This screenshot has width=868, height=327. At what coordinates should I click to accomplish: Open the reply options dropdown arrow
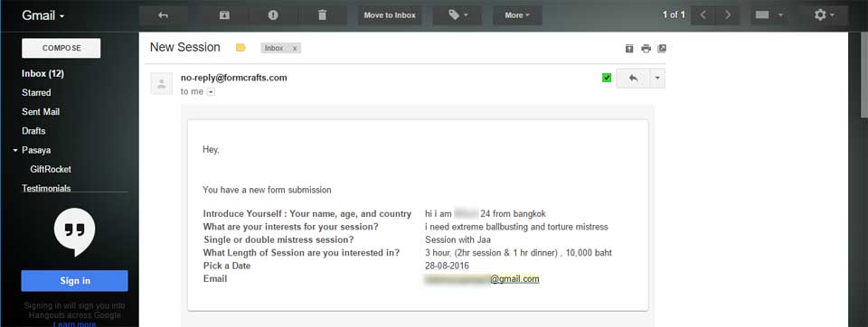pyautogui.click(x=657, y=79)
